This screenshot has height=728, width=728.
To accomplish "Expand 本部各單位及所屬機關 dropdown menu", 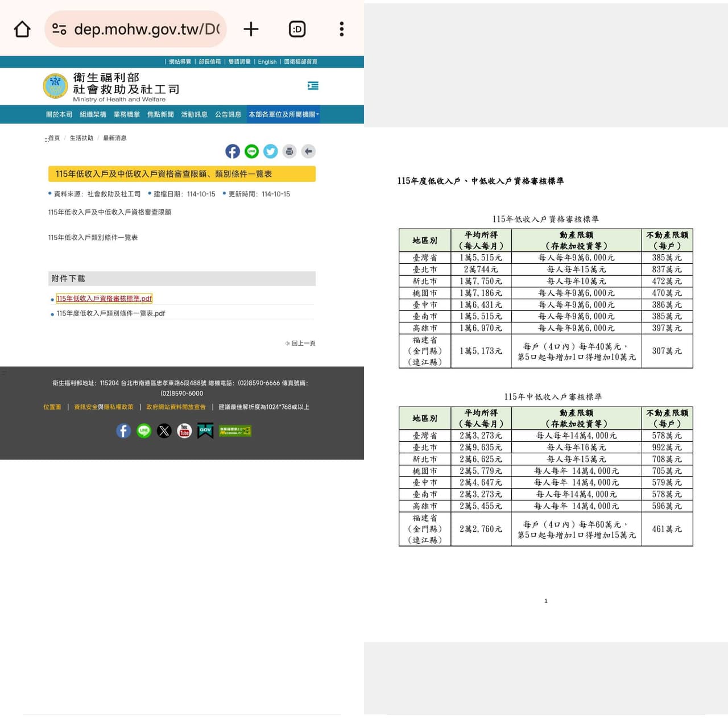I will (283, 114).
